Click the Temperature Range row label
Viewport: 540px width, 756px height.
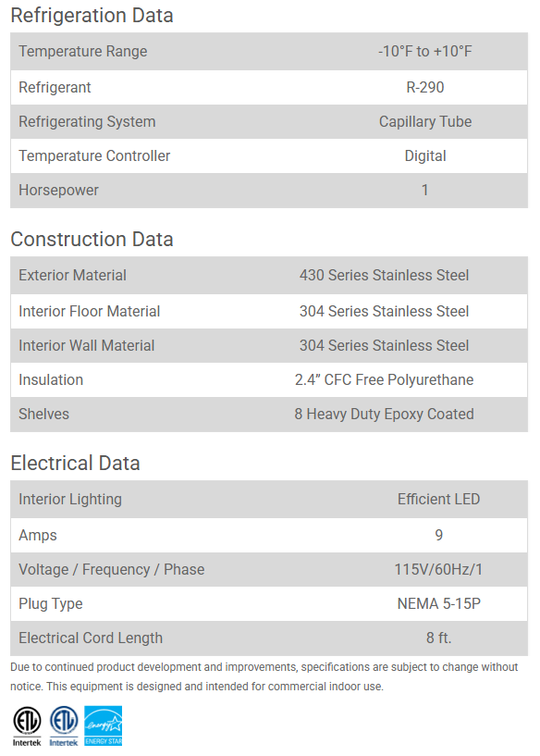click(x=83, y=51)
